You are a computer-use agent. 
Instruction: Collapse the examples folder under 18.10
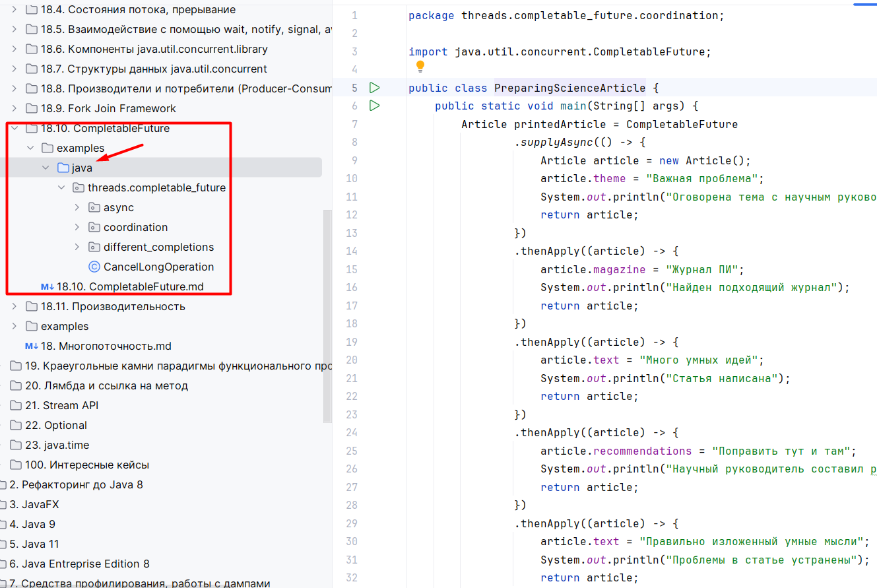[30, 148]
